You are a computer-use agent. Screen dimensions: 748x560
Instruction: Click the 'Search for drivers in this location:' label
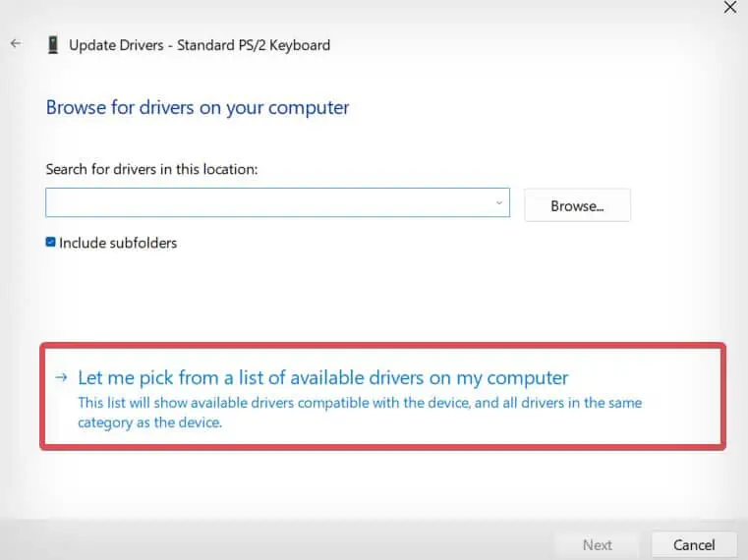click(x=151, y=169)
